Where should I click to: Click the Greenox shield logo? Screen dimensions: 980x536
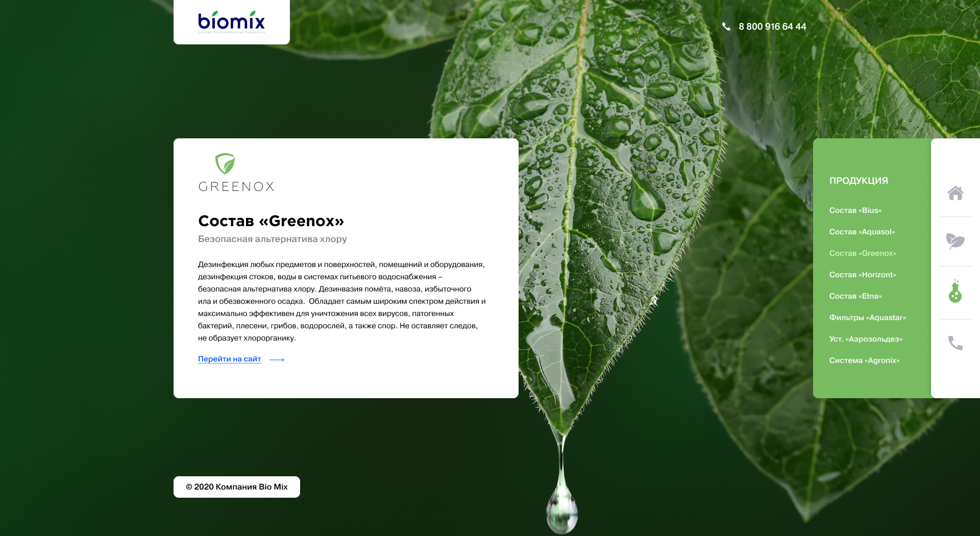[225, 164]
